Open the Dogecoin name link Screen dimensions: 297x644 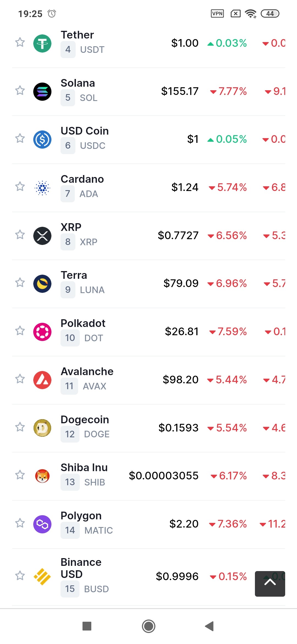pos(85,420)
